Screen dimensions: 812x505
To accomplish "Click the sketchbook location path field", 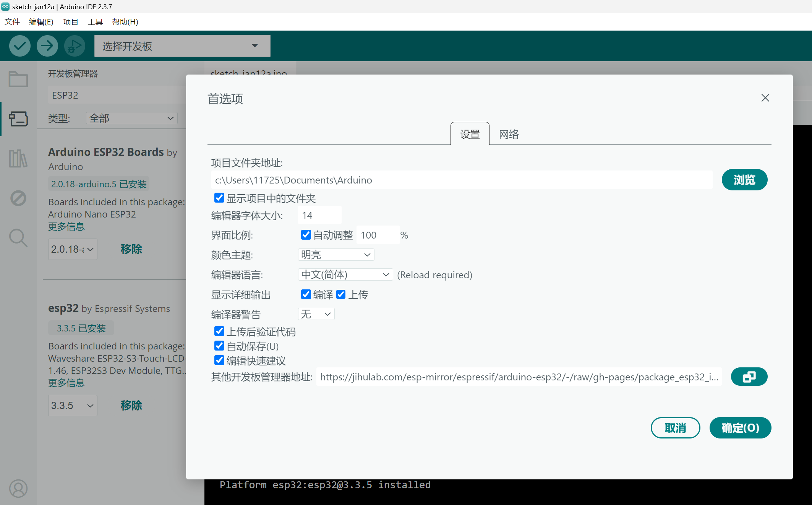I will [462, 180].
